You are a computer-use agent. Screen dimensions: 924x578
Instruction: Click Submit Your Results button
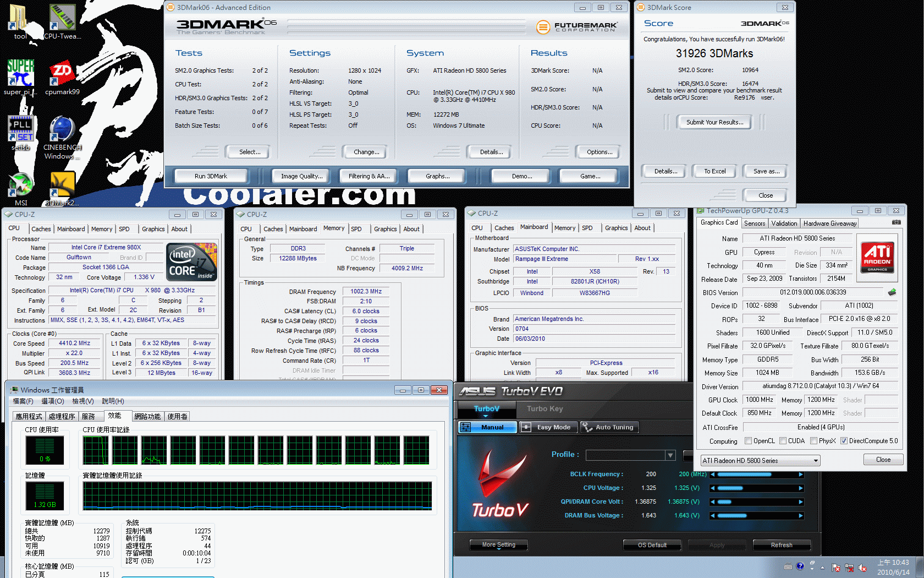coord(714,122)
